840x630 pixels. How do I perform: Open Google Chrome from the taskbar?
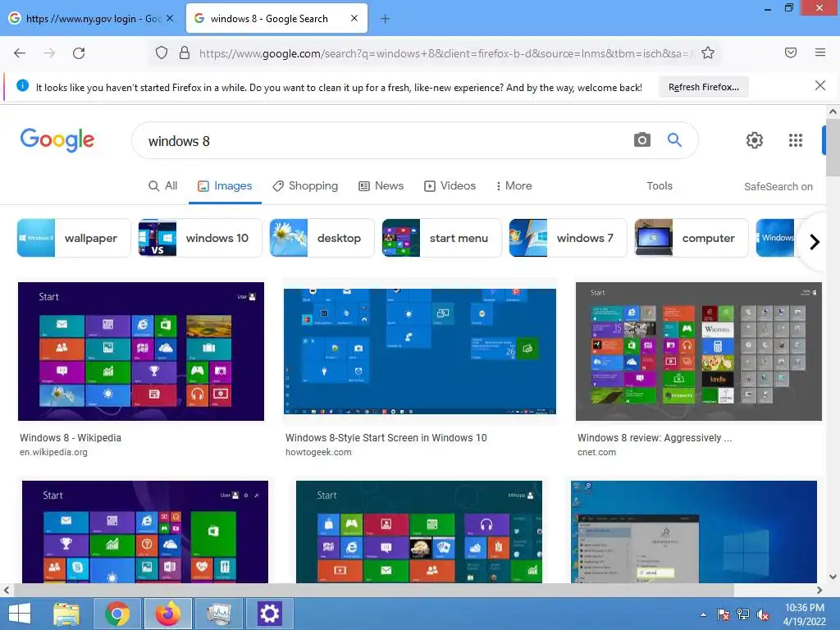tap(117, 614)
